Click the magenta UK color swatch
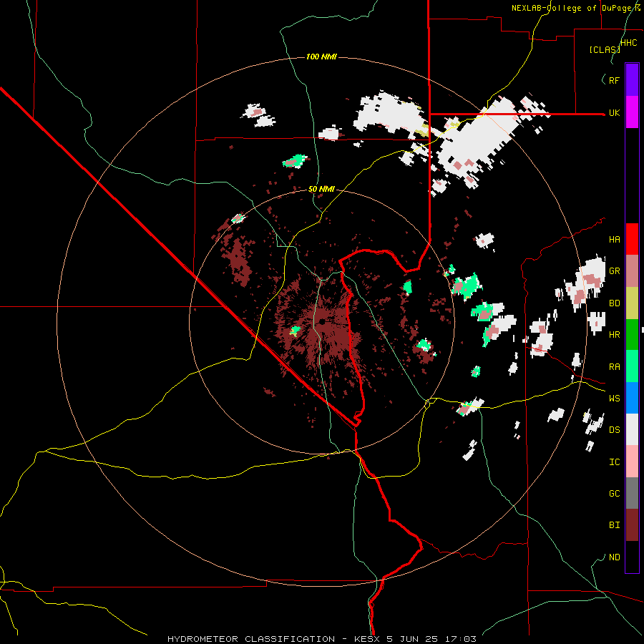Viewport: 644px width, 644px height. point(632,112)
